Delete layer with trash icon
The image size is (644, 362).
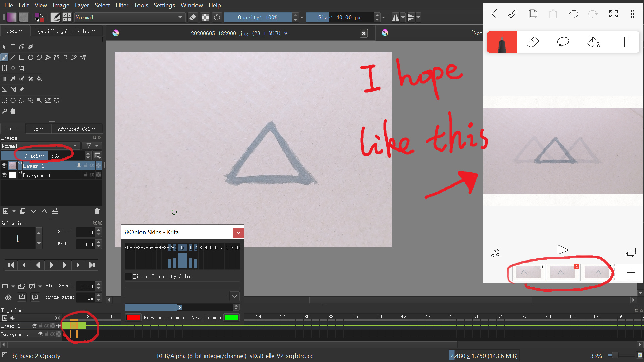coord(97,211)
